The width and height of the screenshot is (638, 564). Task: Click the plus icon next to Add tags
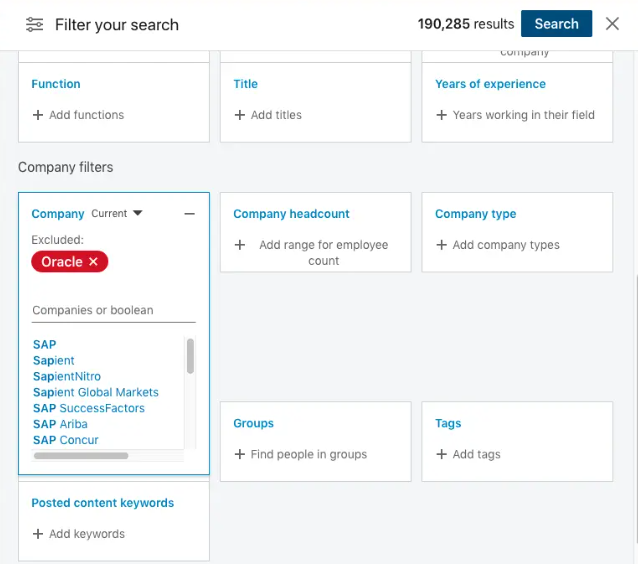point(441,454)
